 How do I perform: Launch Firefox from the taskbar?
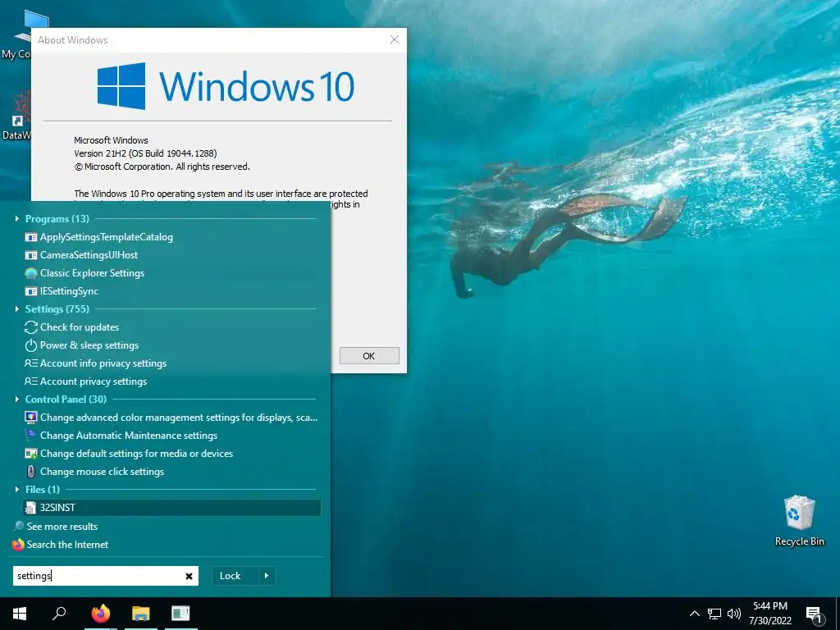100,614
